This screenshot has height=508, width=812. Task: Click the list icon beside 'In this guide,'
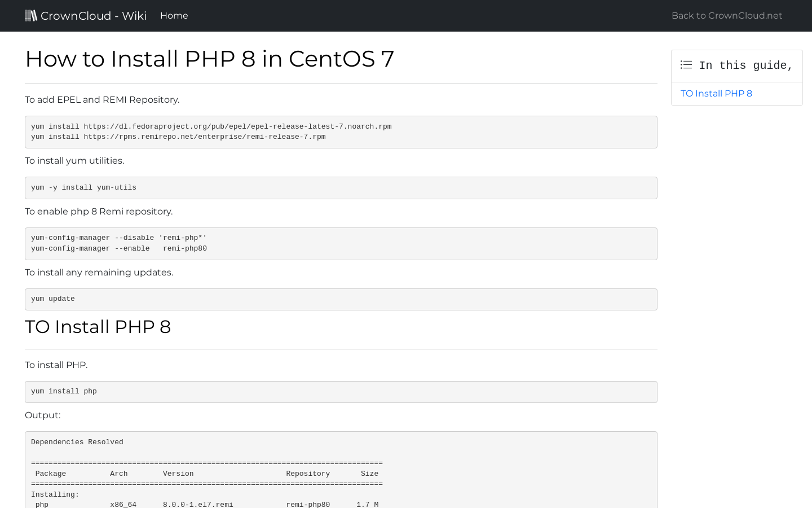click(x=686, y=65)
